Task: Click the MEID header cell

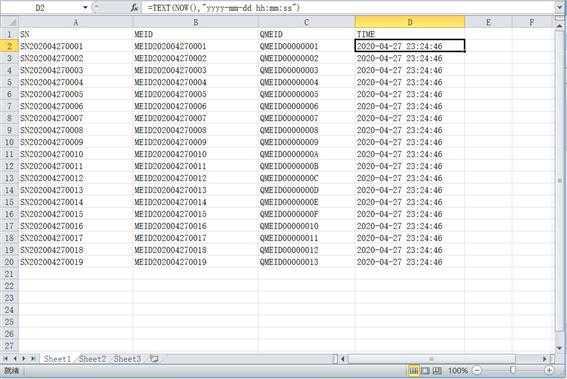Action: 195,34
